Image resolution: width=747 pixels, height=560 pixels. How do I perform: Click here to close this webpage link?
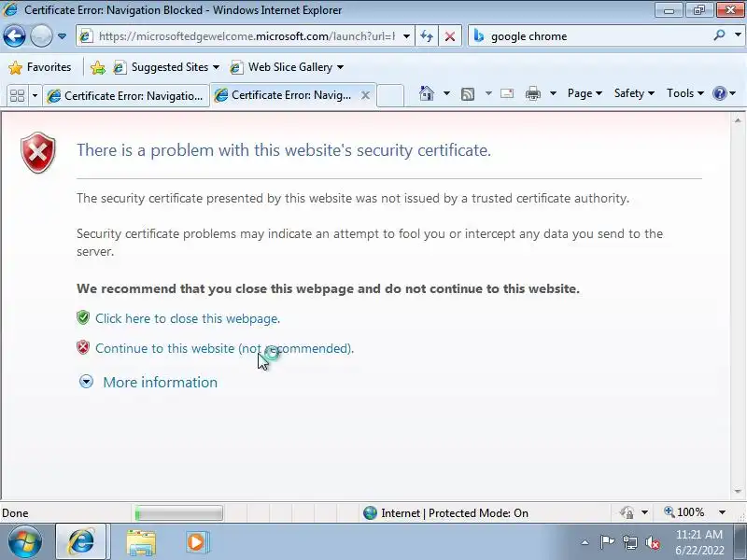(x=188, y=318)
